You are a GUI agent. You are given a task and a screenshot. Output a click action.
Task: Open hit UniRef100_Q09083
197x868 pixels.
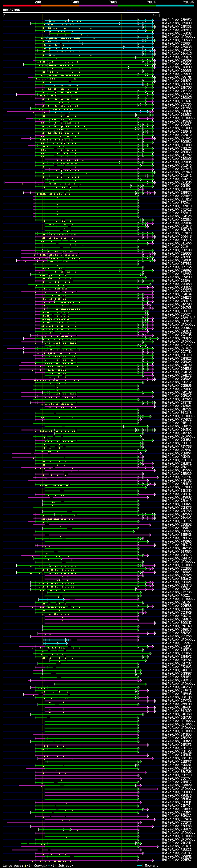177,23
